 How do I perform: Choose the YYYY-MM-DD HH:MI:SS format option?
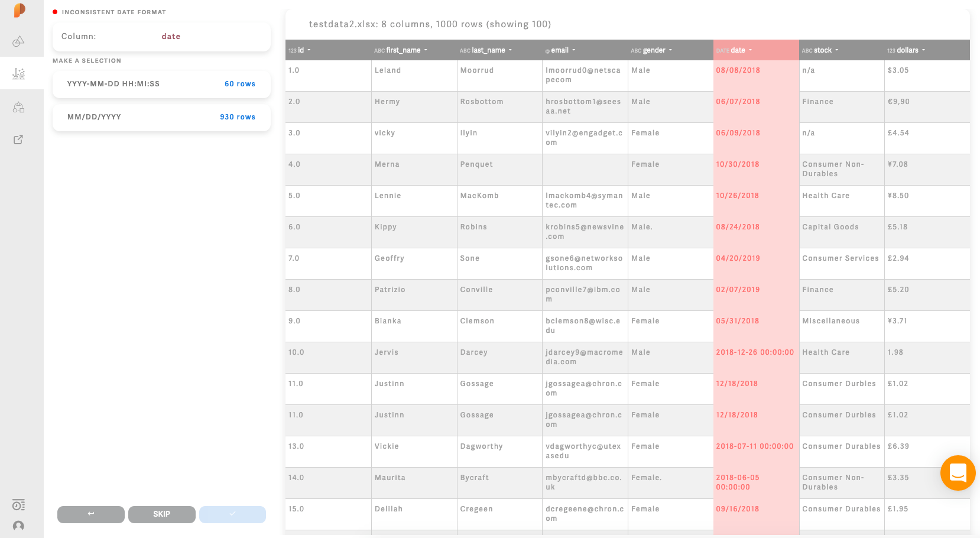coord(161,84)
